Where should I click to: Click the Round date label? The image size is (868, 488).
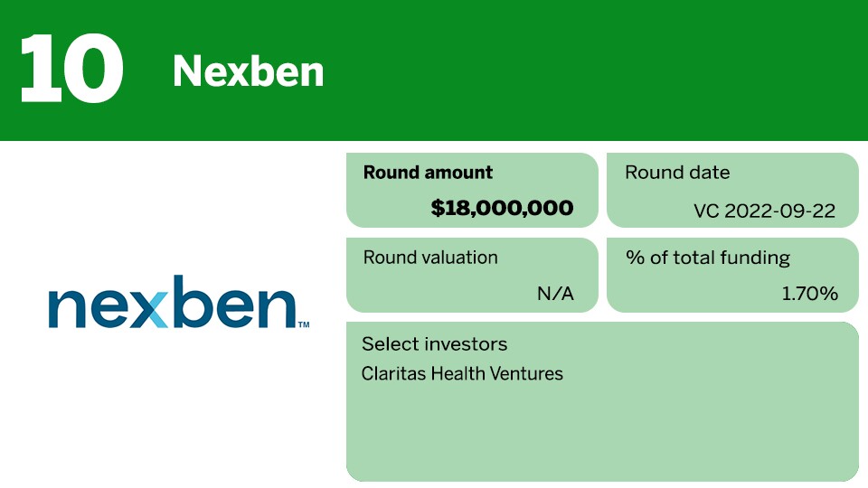click(677, 173)
